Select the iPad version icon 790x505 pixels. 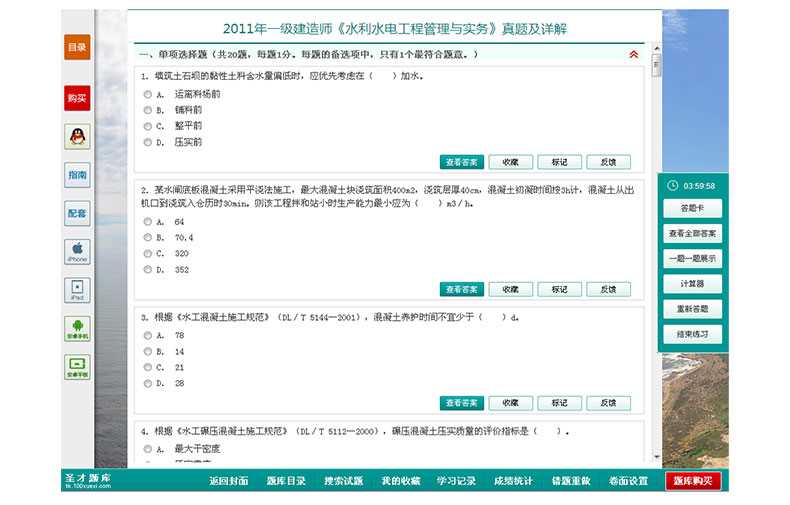[x=77, y=290]
